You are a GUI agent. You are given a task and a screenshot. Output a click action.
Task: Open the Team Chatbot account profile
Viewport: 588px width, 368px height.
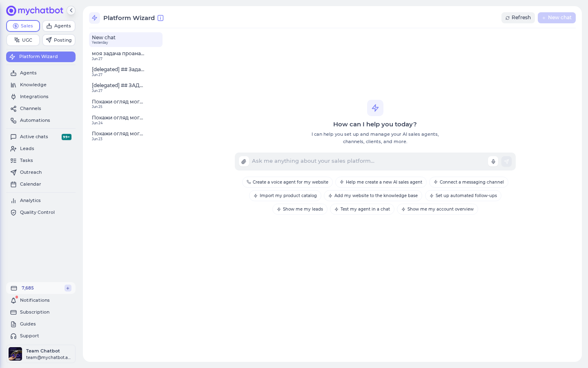(x=41, y=354)
